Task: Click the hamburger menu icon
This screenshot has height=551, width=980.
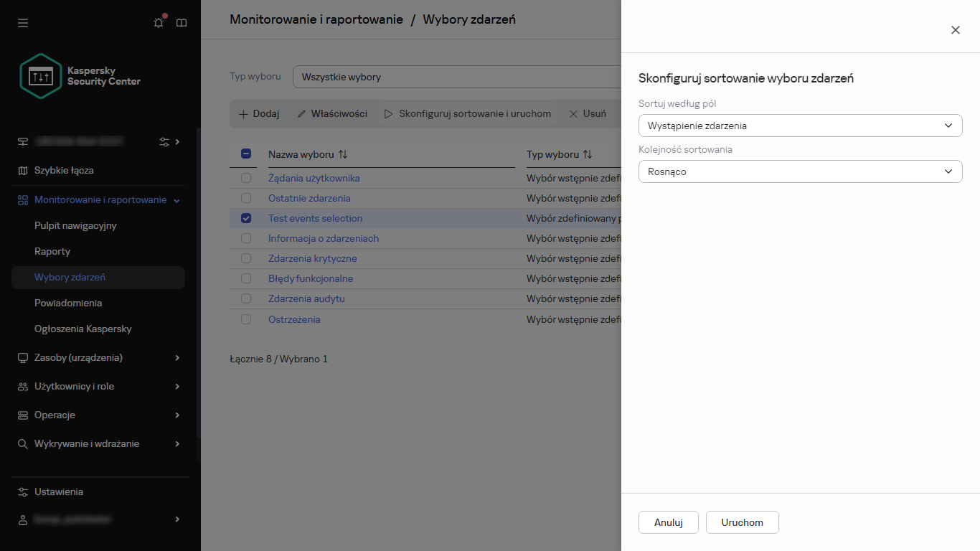Action: tap(23, 23)
